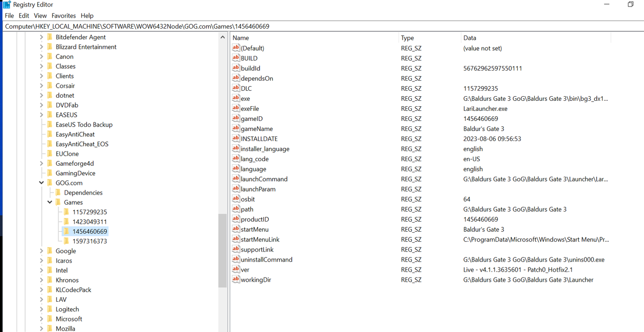Select the EasyAntiCheat_EOS key
The width and height of the screenshot is (644, 332).
click(x=82, y=144)
